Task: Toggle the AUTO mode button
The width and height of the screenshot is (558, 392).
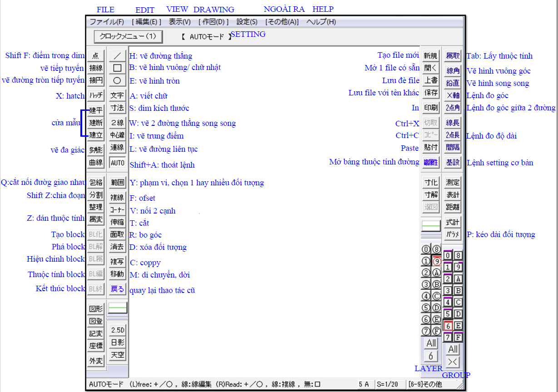Action: click(x=118, y=162)
